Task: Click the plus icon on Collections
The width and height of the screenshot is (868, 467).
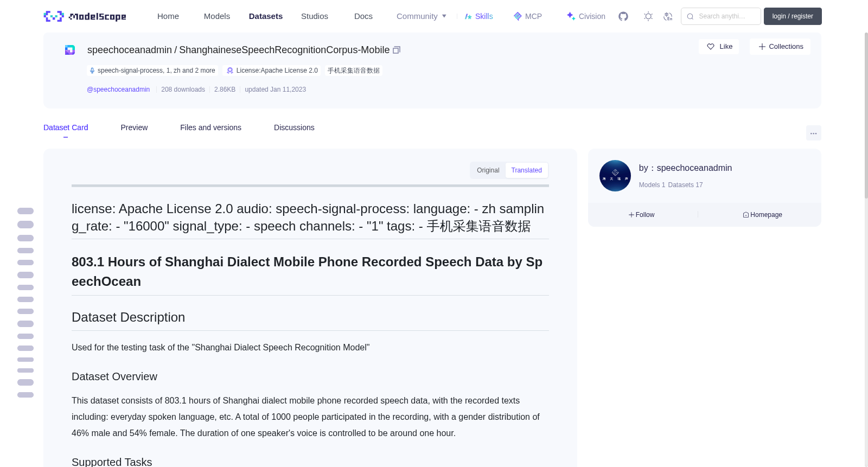Action: click(762, 47)
